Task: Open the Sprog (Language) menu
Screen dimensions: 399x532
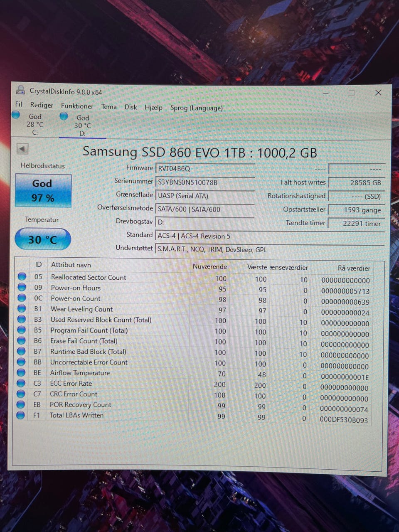Action: click(x=196, y=108)
